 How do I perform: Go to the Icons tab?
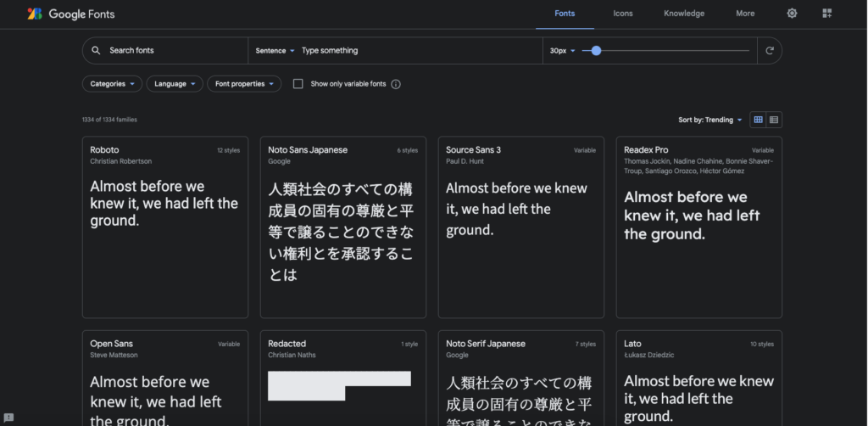[623, 14]
